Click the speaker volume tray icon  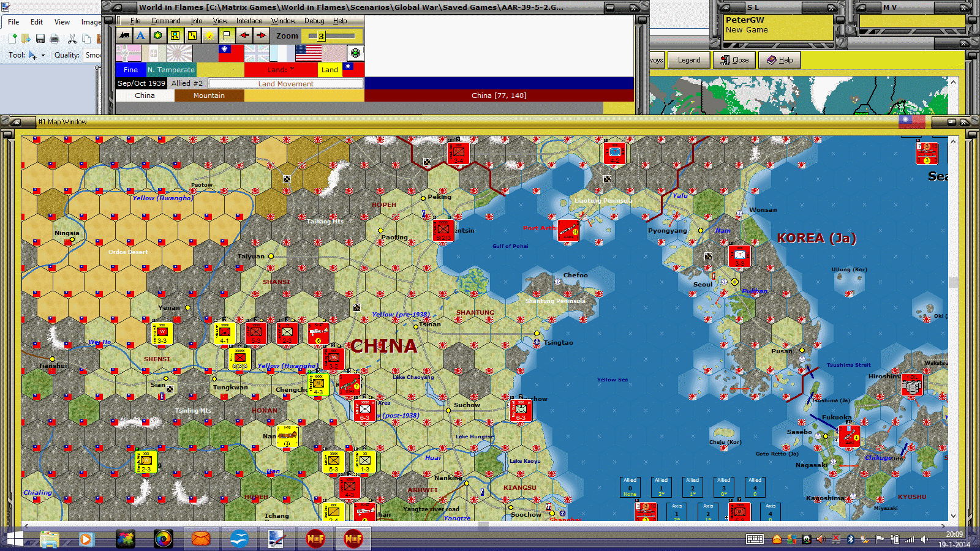(x=924, y=539)
